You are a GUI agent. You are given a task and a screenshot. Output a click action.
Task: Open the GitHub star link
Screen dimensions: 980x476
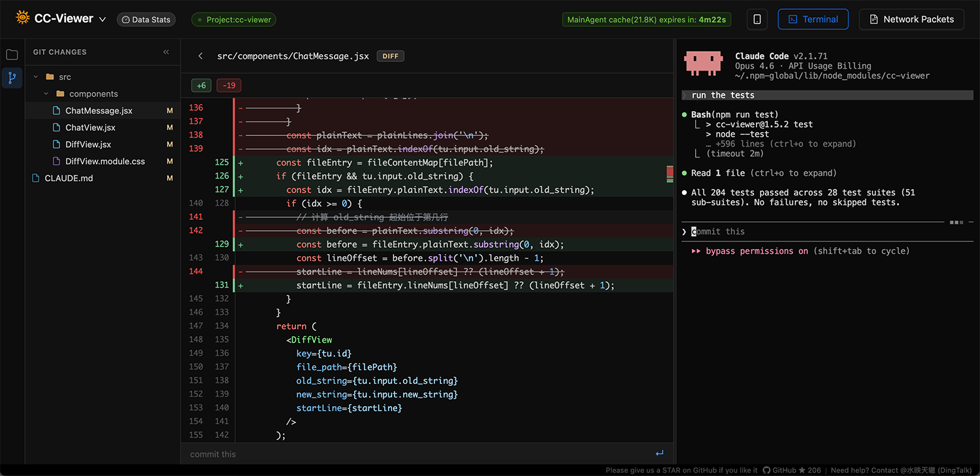pyautogui.click(x=792, y=470)
